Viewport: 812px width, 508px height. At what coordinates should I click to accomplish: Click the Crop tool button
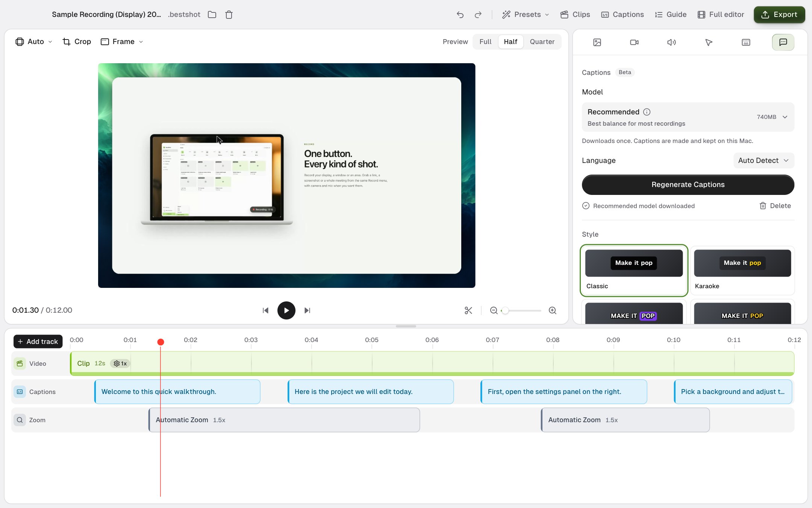pos(77,42)
